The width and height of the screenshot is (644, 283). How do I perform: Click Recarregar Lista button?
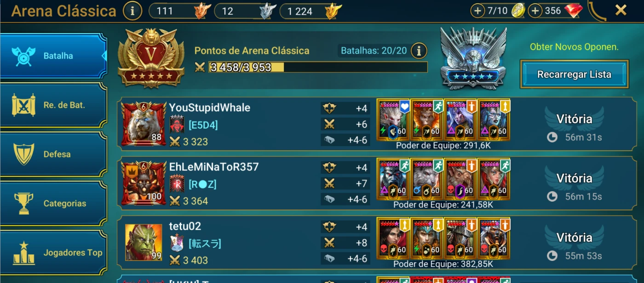(574, 74)
